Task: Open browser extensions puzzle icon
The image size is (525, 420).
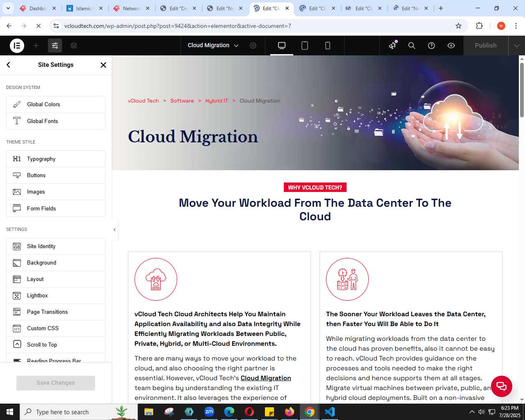Action: pos(479,26)
